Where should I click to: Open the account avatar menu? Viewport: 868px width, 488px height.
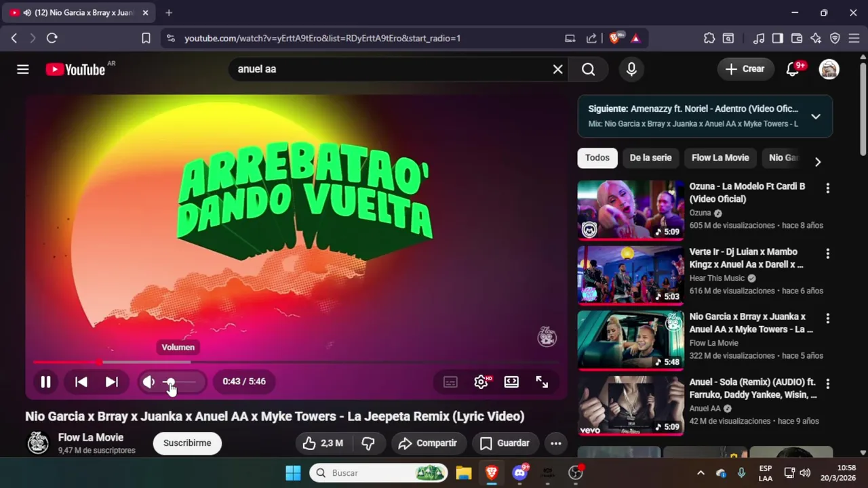tap(829, 69)
